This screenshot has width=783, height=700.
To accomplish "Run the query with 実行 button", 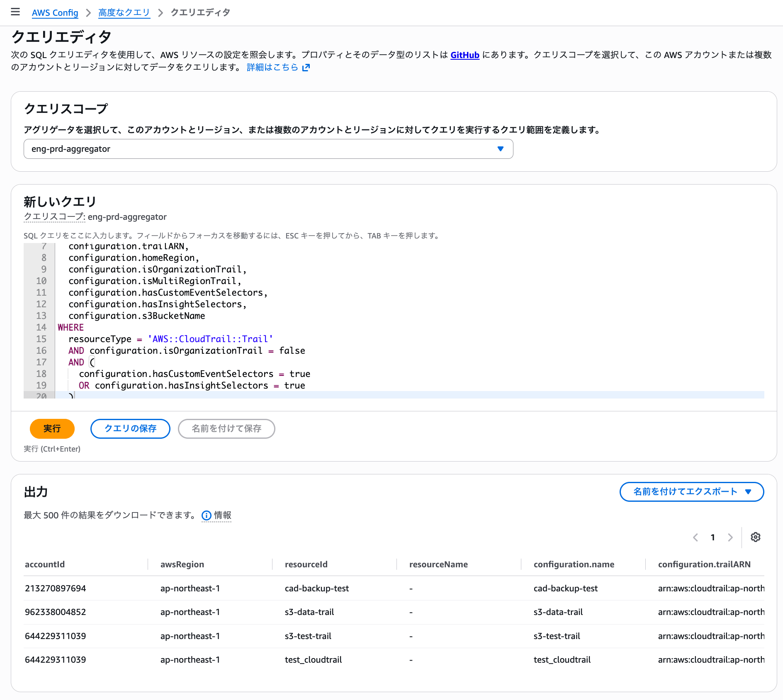I will point(52,428).
